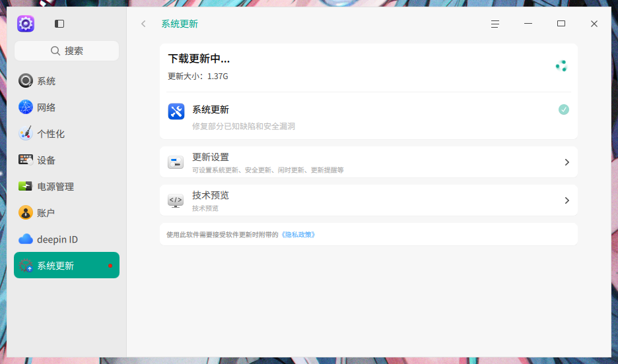
Task: Click 更新大小: 1.37G text
Action: click(198, 76)
